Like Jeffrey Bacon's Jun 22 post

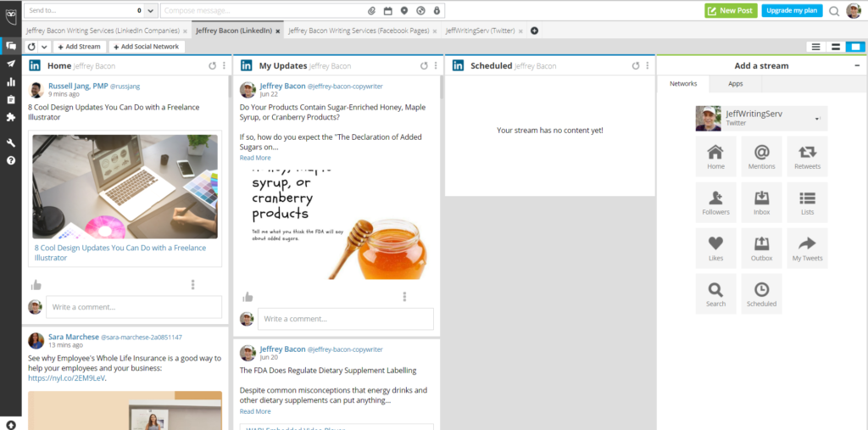(x=248, y=297)
